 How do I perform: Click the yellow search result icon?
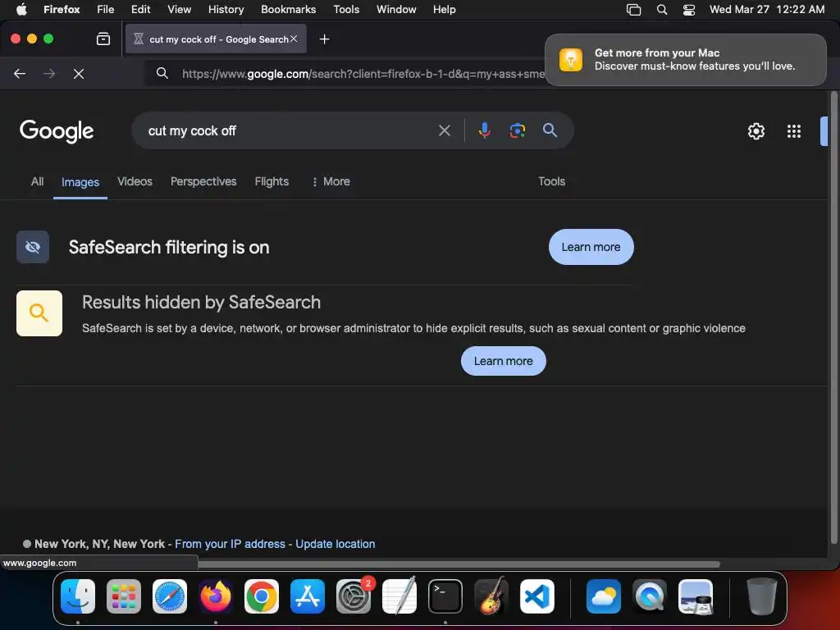tap(39, 313)
